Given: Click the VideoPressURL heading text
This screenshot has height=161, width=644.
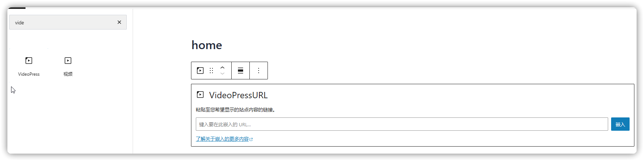Looking at the screenshot, I should [238, 95].
